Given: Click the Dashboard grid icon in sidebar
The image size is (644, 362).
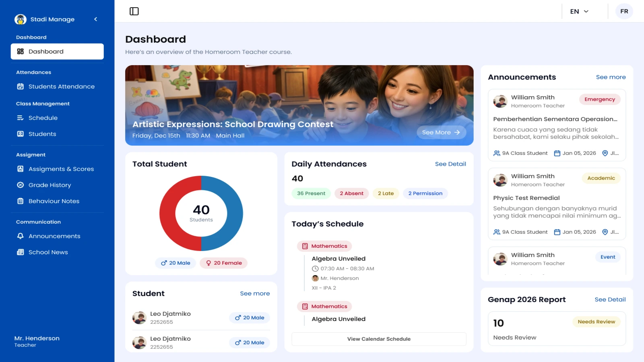Looking at the screenshot, I should (x=21, y=51).
